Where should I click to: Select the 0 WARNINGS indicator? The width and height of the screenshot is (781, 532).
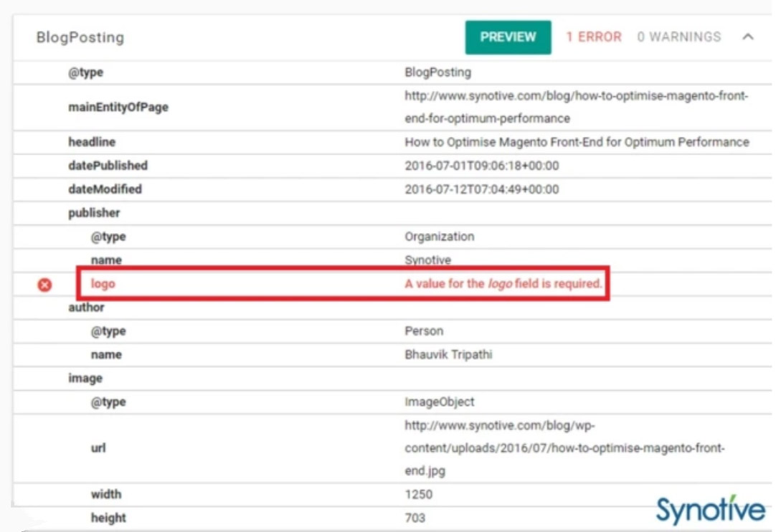(x=679, y=37)
